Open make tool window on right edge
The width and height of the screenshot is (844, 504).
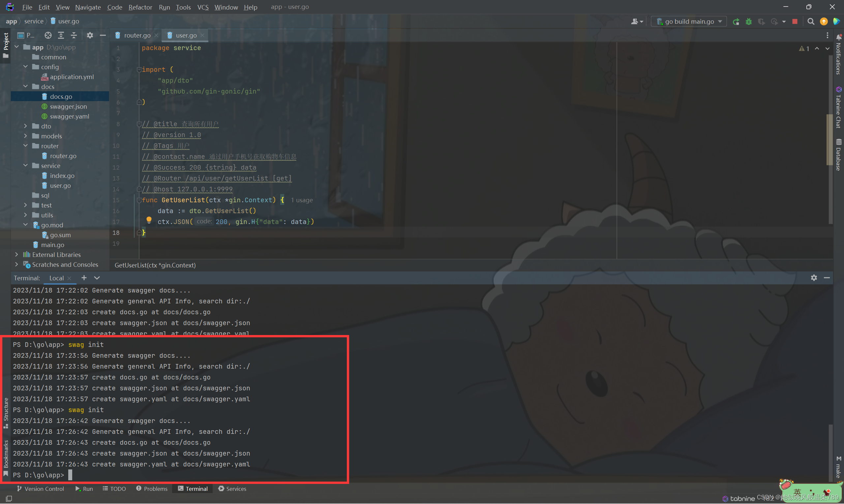[x=839, y=467]
